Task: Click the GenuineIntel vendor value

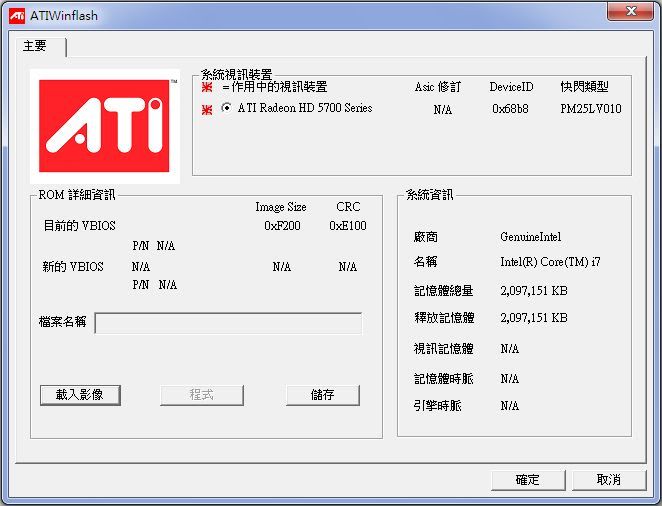Action: pyautogui.click(x=531, y=237)
